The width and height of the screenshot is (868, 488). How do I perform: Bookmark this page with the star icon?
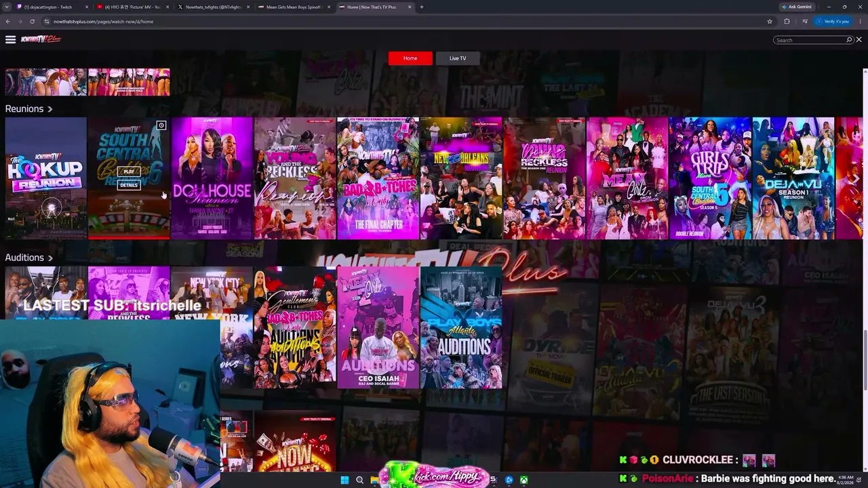(770, 21)
